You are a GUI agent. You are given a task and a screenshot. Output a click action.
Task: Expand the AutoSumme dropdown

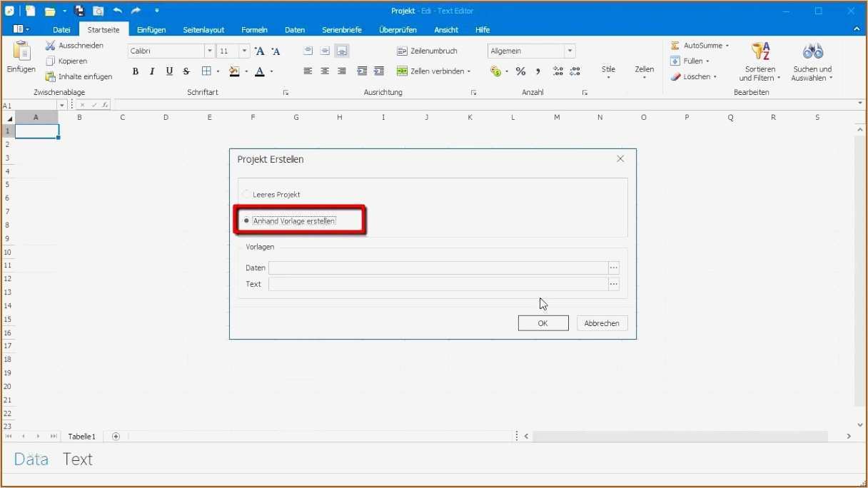pos(727,46)
